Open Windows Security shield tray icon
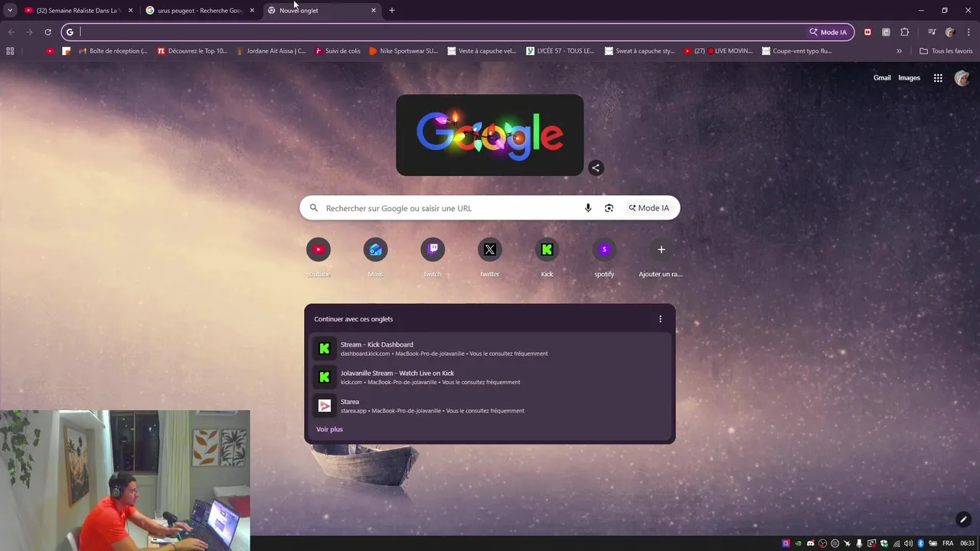 pos(884,543)
